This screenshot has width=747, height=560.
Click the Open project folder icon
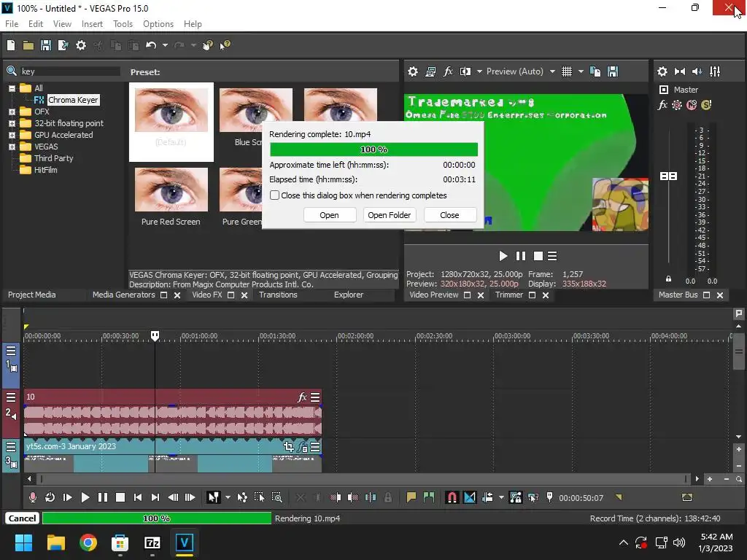28,45
